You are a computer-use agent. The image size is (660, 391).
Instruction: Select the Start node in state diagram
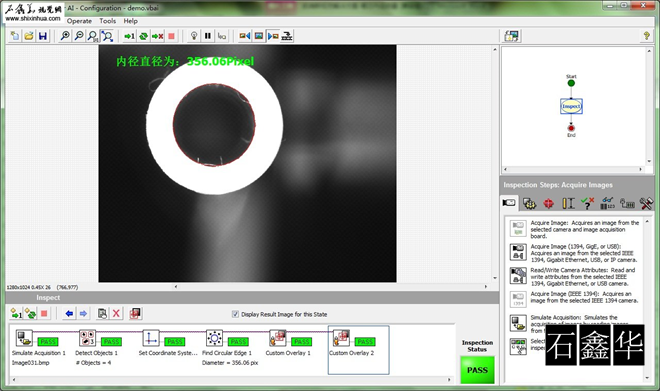click(571, 83)
